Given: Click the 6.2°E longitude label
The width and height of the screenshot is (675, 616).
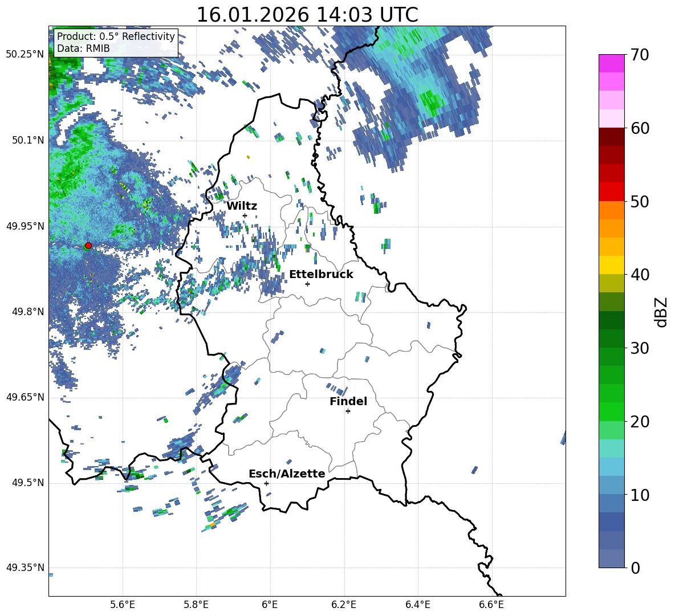Looking at the screenshot, I should point(344,605).
